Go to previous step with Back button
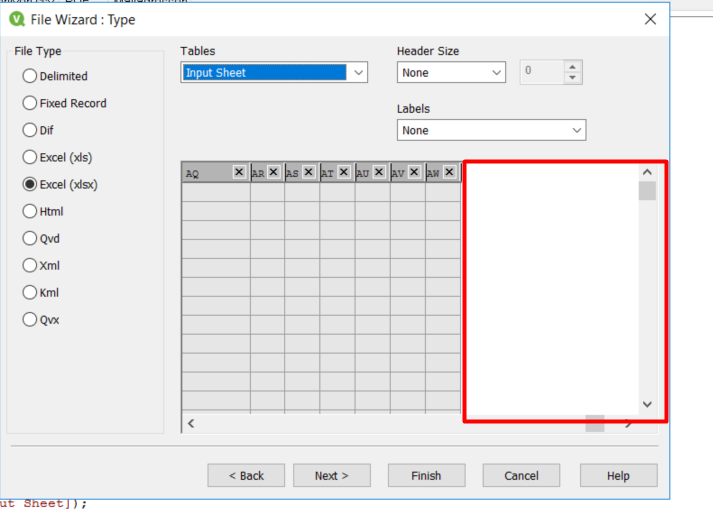 246,476
